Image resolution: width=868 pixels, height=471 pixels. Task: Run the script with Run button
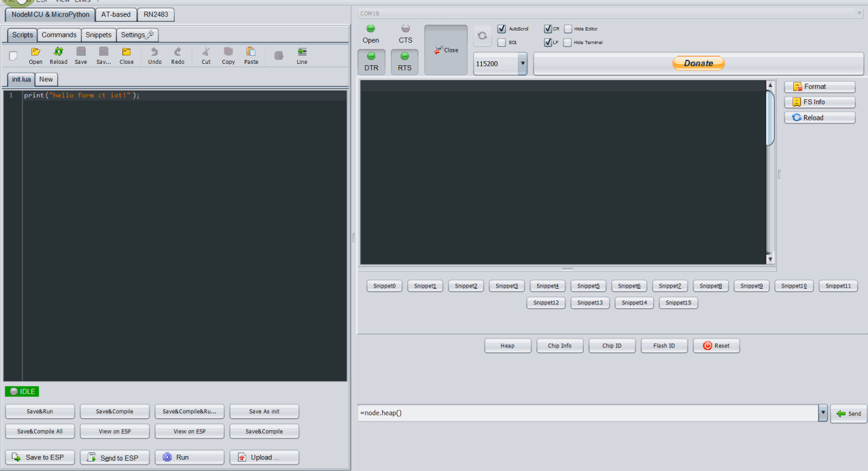tap(190, 457)
